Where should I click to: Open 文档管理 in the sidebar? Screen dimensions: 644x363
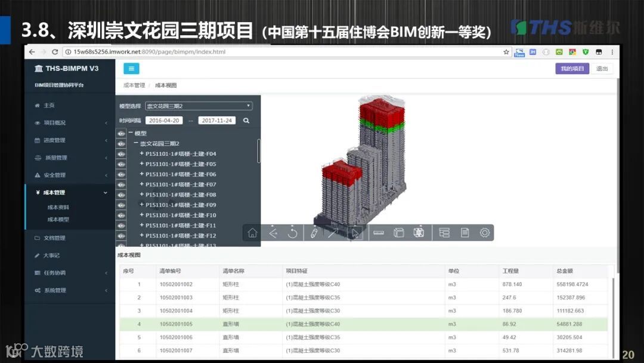54,238
